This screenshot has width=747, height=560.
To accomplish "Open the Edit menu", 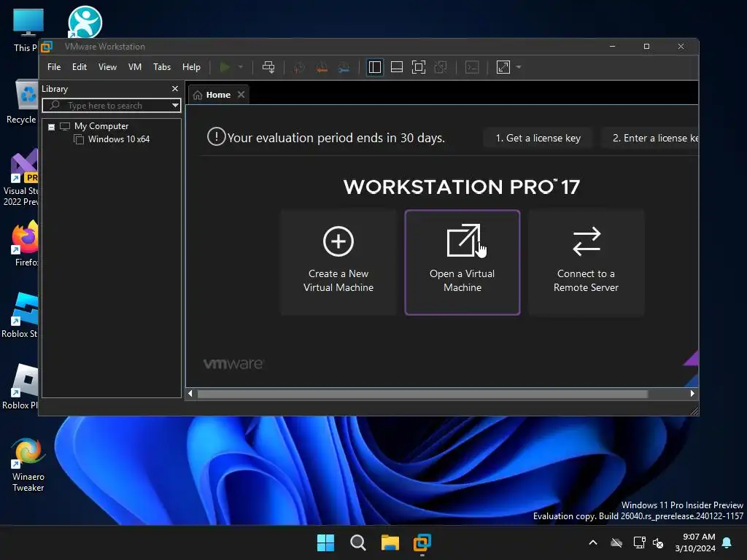I will [79, 67].
